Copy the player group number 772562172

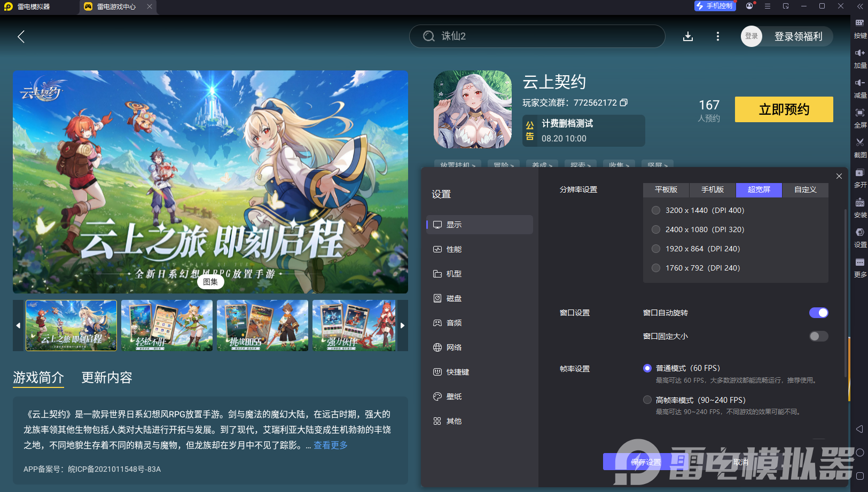tap(624, 102)
